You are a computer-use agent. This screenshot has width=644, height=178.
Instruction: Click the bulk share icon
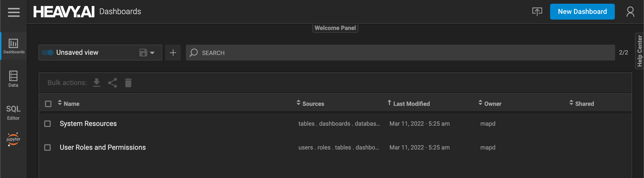click(112, 83)
